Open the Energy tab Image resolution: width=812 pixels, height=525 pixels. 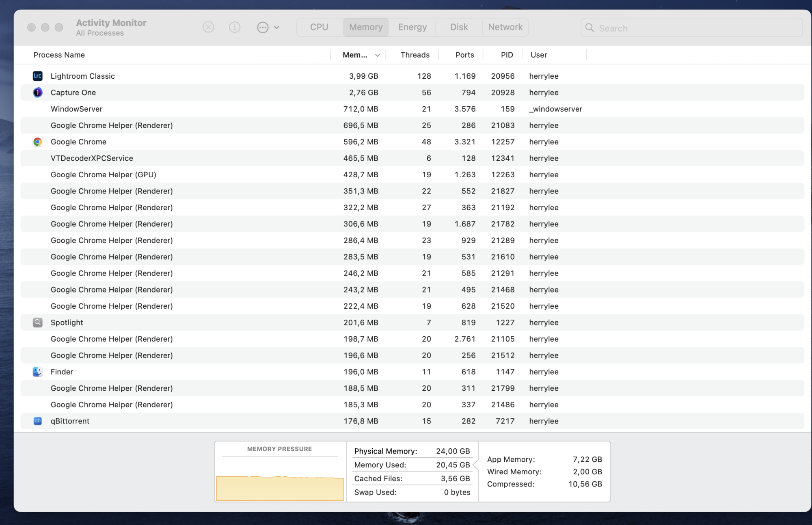point(412,27)
